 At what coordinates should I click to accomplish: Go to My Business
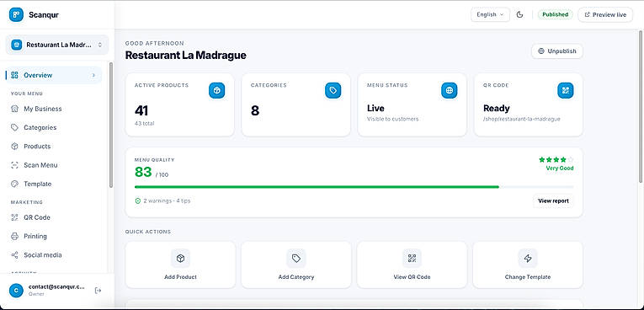(x=54, y=109)
